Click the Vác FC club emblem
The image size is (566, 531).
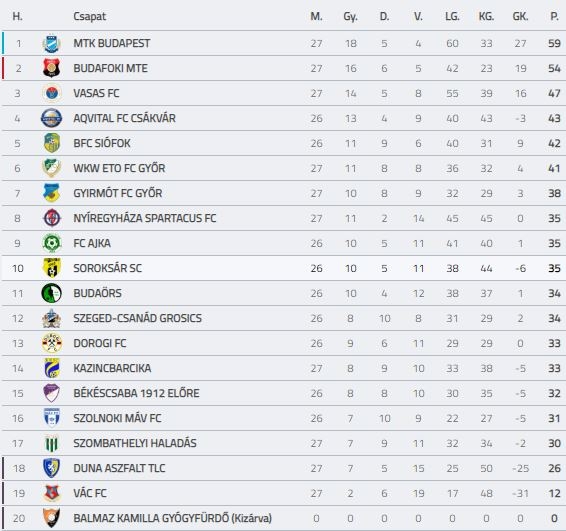[x=51, y=493]
